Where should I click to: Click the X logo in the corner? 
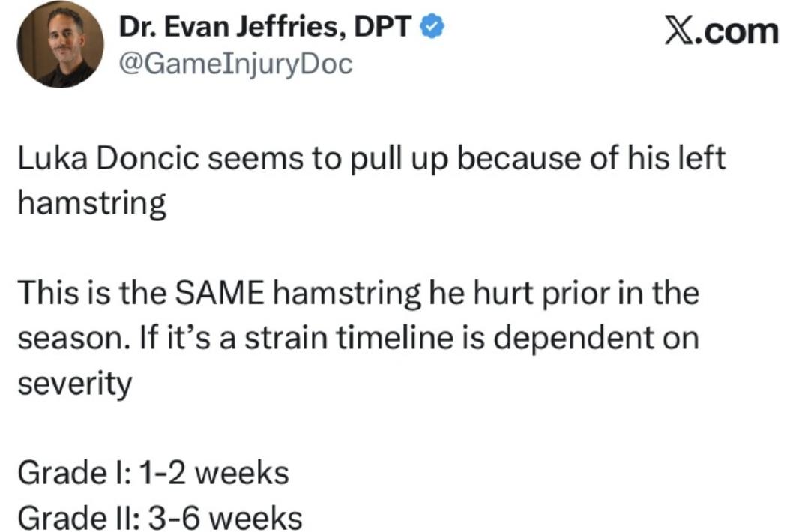point(683,31)
